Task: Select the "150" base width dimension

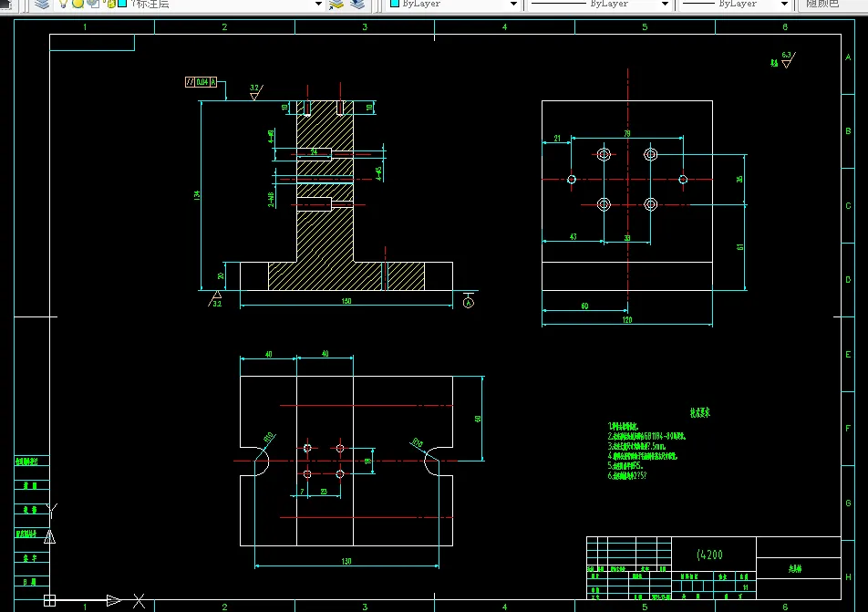Action: click(x=346, y=301)
